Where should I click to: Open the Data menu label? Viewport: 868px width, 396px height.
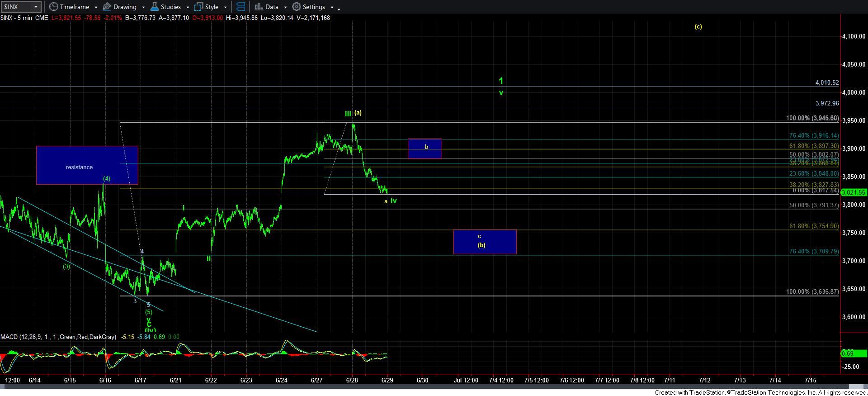click(272, 7)
